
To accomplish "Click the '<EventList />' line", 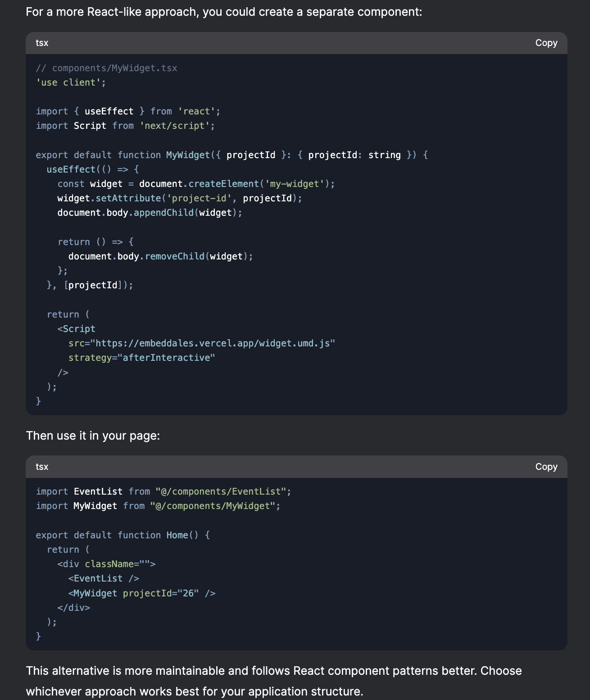I will 104,578.
